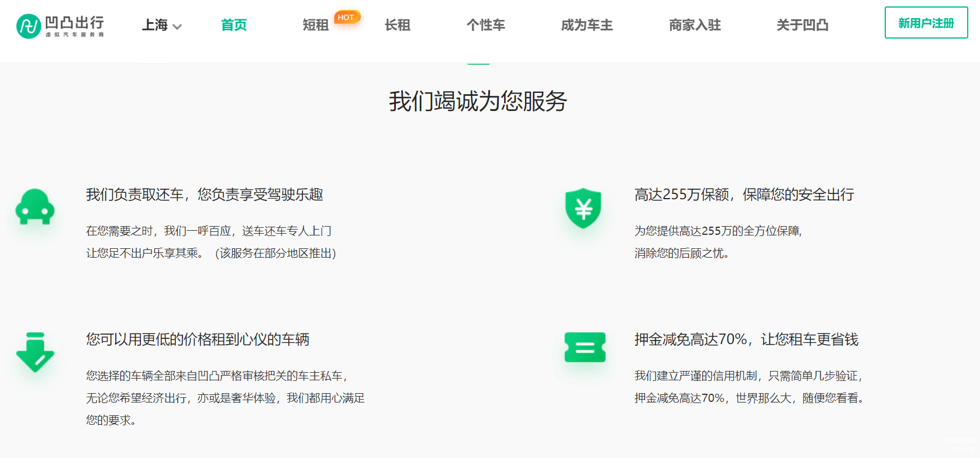Click the 凹凸出行 logo icon
The width and height of the screenshot is (980, 458).
point(28,26)
